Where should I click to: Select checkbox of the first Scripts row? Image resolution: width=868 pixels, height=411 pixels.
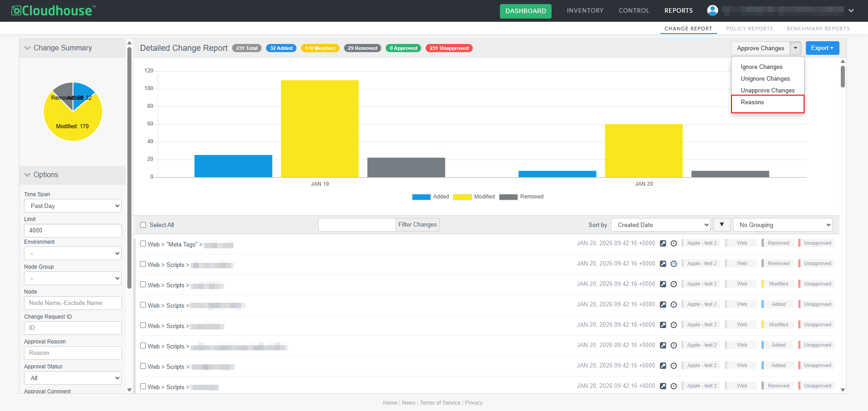pyautogui.click(x=143, y=264)
